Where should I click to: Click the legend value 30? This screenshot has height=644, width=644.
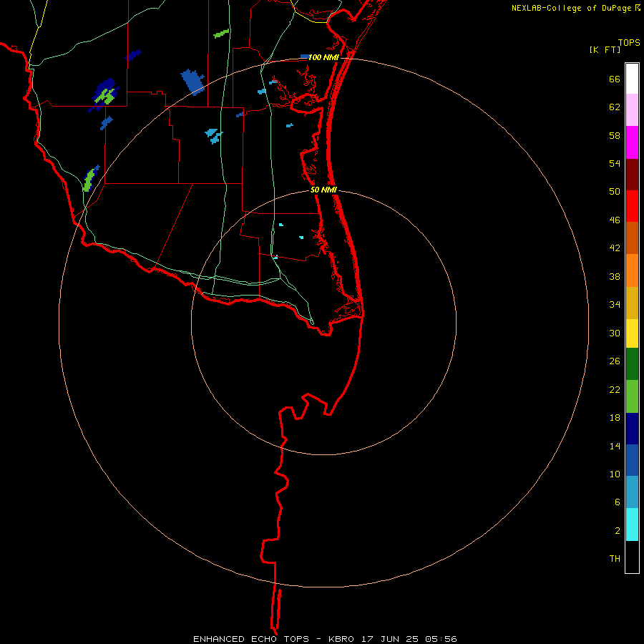615,333
